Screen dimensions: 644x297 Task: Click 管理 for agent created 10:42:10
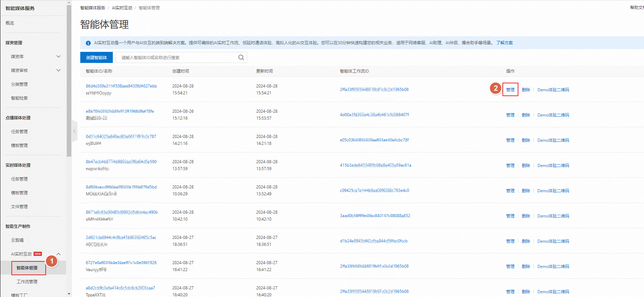[510, 216]
